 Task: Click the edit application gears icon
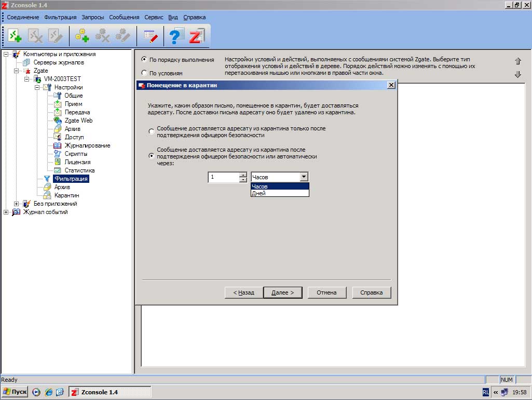click(122, 36)
